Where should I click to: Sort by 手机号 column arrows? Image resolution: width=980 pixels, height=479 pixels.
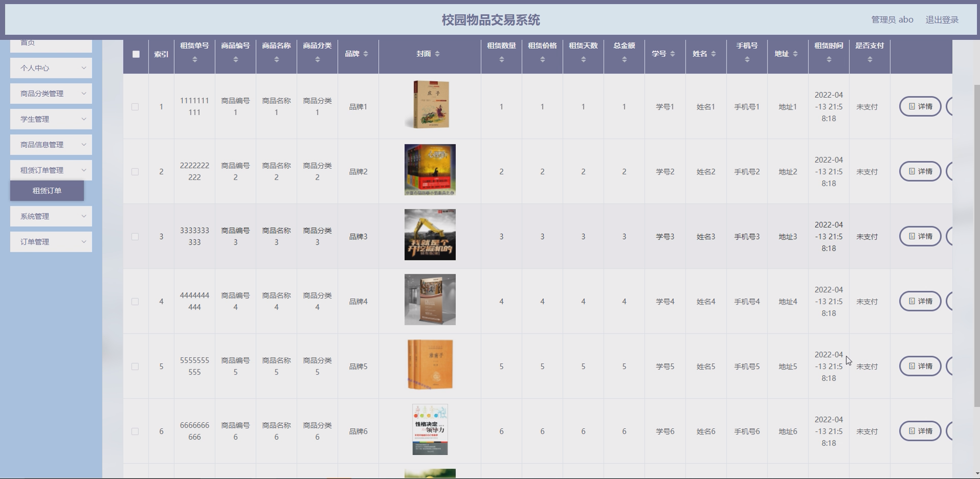748,59
